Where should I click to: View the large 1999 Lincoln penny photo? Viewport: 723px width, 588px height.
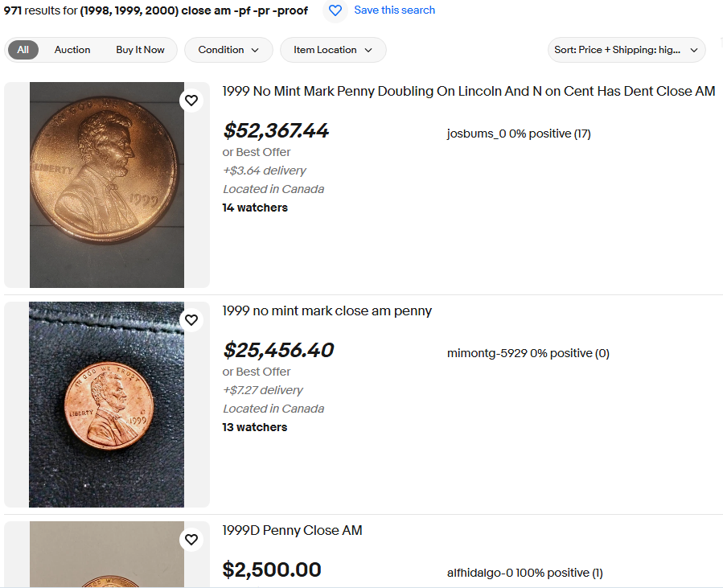pyautogui.click(x=106, y=185)
